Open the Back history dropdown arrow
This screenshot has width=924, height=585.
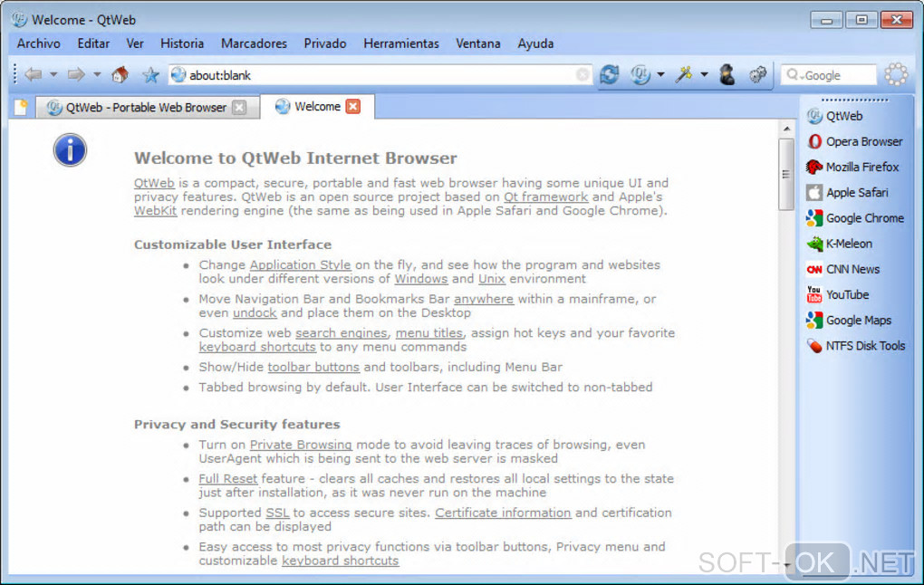53,75
